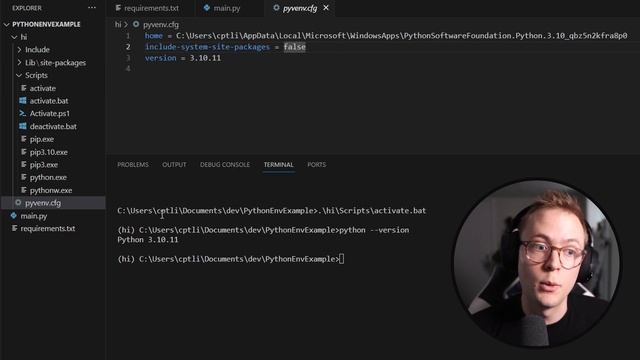Image resolution: width=640 pixels, height=360 pixels.
Task: Click the pip3.10.exe file icon
Action: (x=23, y=152)
